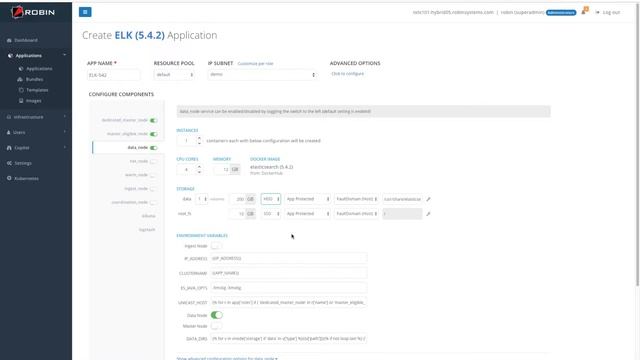Show advanced configuration options for data_node

pyautogui.click(x=227, y=358)
